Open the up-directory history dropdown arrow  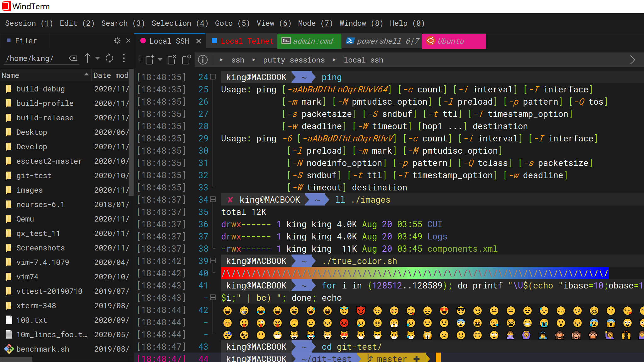(97, 58)
